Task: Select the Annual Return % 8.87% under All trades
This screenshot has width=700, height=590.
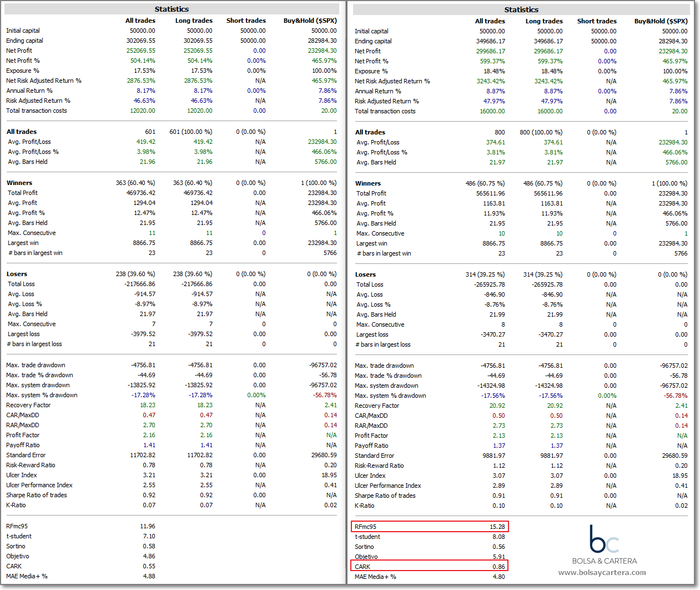Action: click(x=496, y=91)
